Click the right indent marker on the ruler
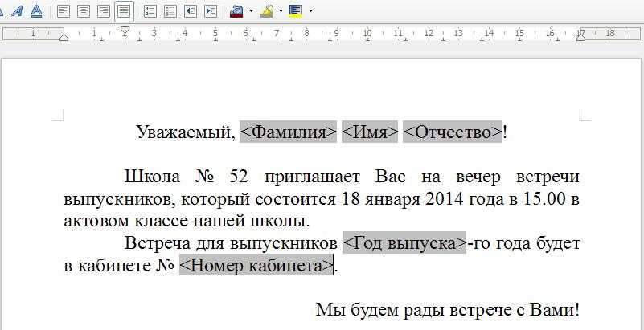This screenshot has width=644, height=330. pos(580,34)
